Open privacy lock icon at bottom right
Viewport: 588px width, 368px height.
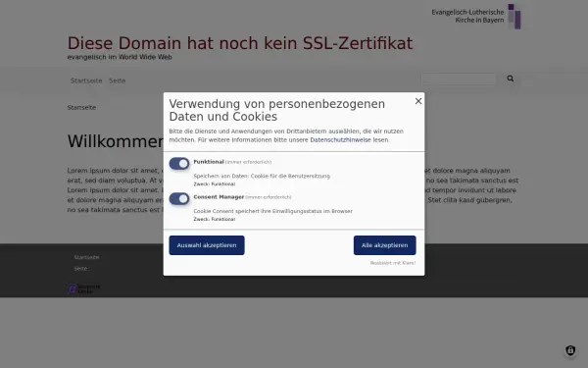click(x=570, y=350)
